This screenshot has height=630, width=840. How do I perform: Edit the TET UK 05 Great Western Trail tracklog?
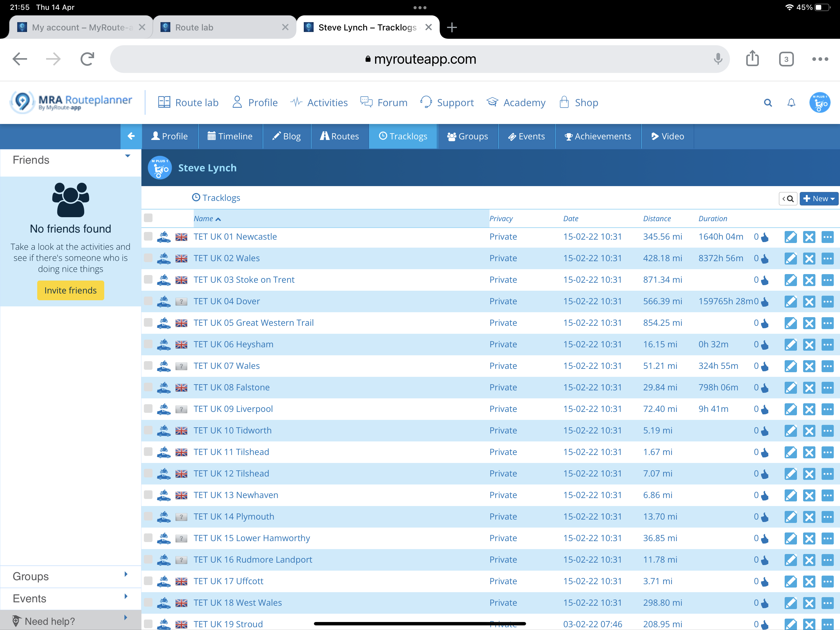(x=790, y=323)
